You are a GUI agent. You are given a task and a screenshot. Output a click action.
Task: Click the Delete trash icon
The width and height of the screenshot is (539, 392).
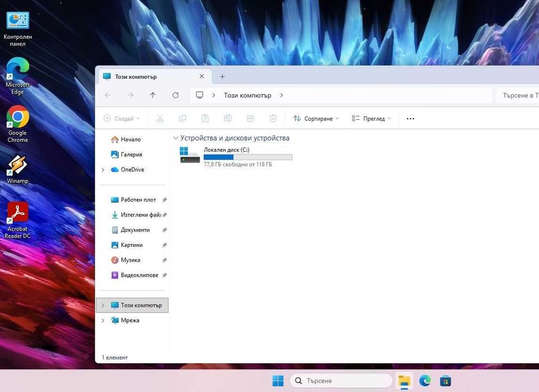pyautogui.click(x=273, y=119)
